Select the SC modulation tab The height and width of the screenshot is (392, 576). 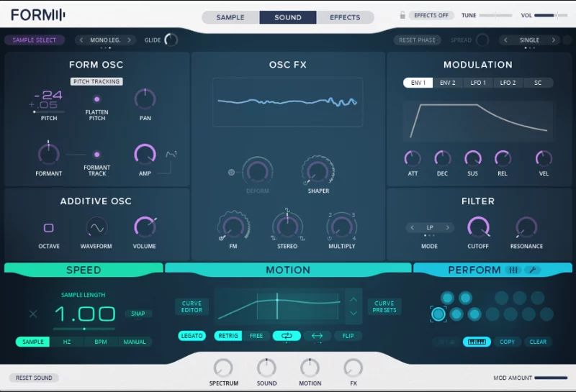pos(538,83)
